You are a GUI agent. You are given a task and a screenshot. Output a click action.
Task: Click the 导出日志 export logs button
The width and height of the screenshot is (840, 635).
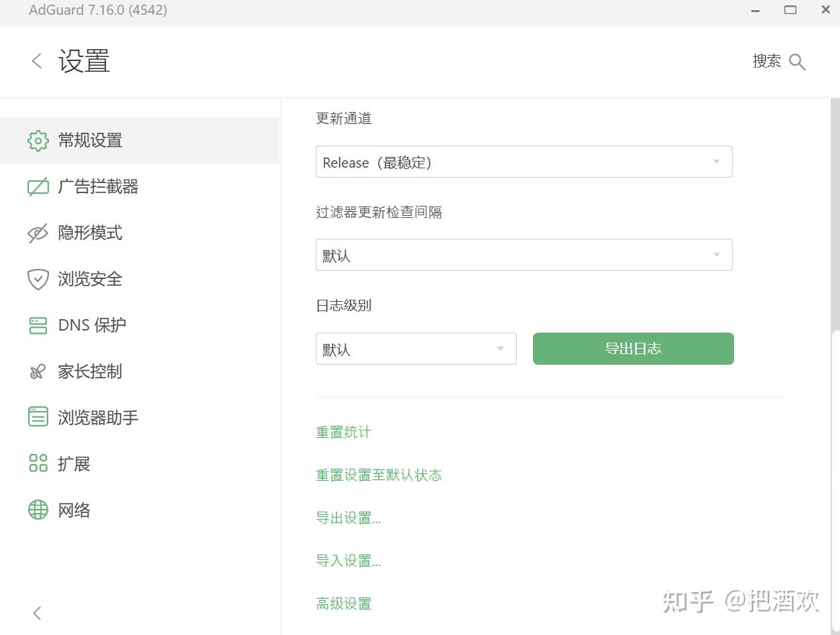(633, 349)
